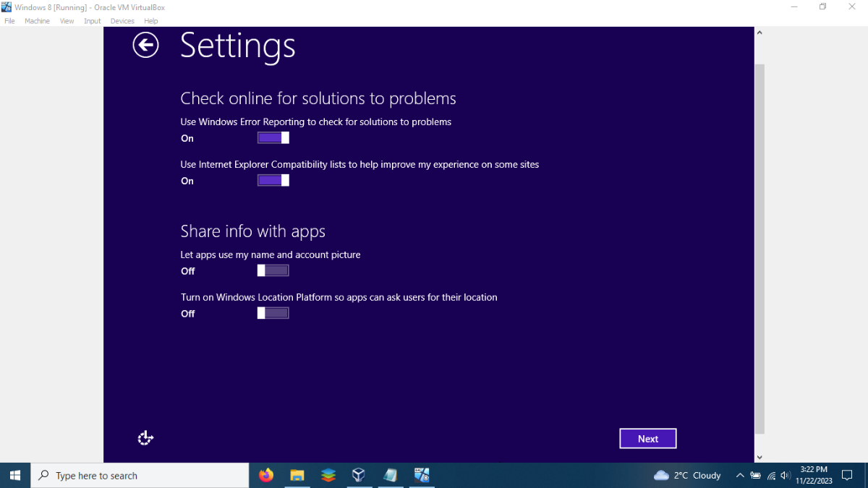
Task: Show hidden system tray icons
Action: point(739,475)
